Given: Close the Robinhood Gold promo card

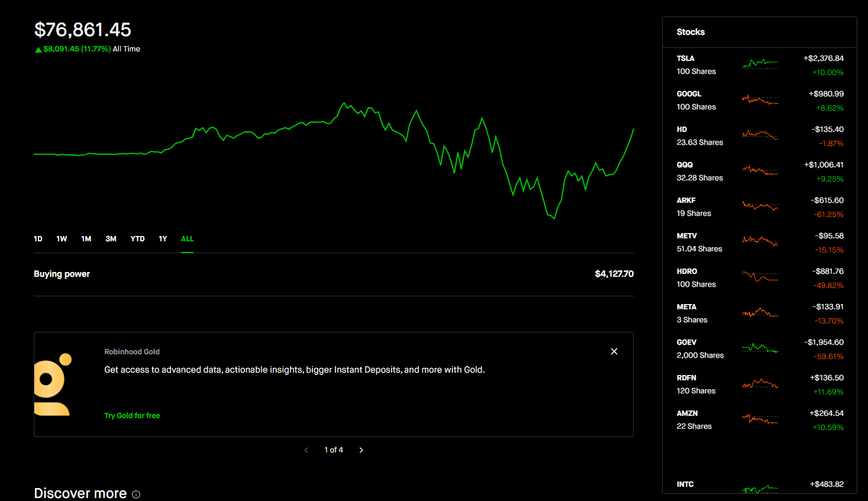Looking at the screenshot, I should pyautogui.click(x=614, y=351).
